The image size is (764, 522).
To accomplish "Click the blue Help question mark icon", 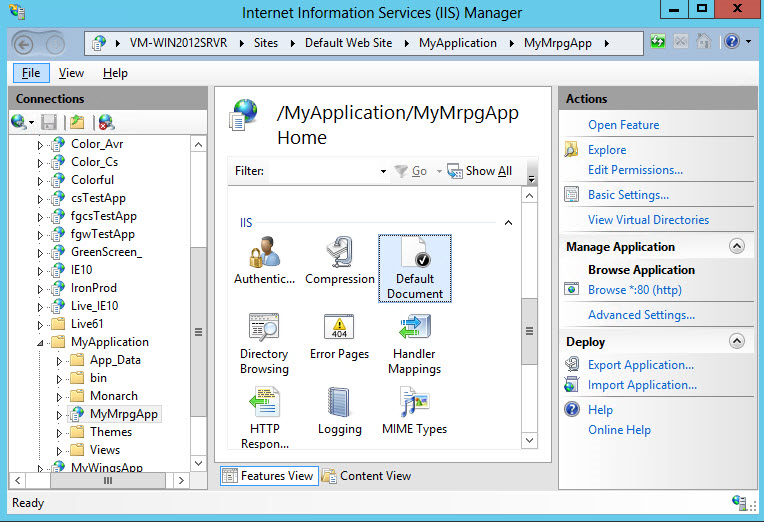I will 732,41.
